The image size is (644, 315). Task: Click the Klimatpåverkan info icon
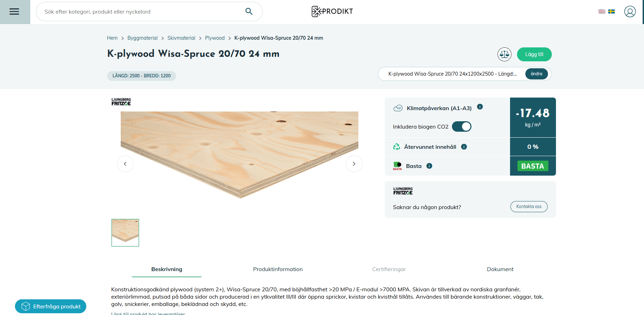click(480, 107)
